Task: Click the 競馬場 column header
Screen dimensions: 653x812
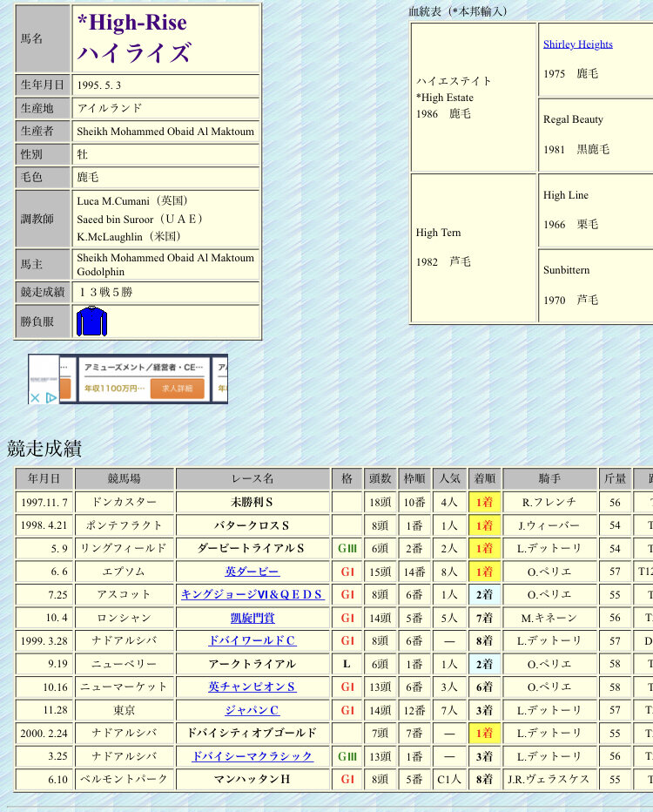Action: (124, 478)
